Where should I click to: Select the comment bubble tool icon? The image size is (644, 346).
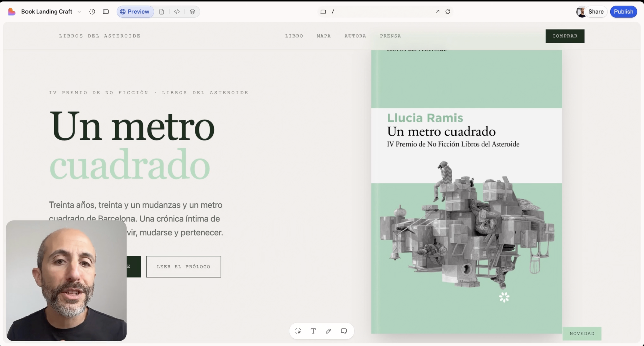click(344, 331)
